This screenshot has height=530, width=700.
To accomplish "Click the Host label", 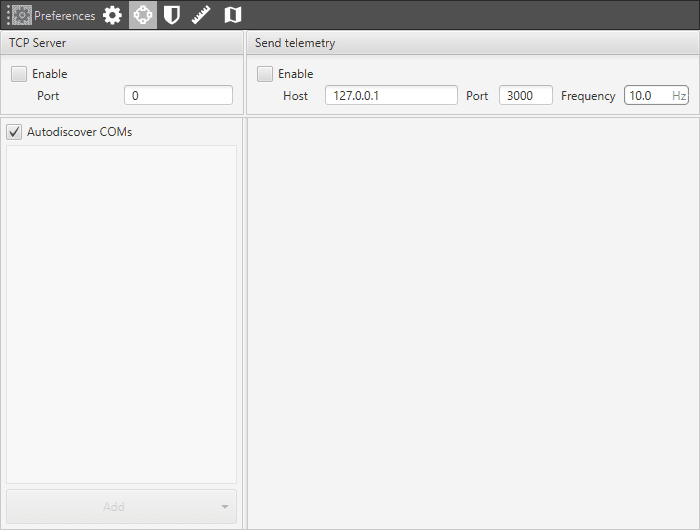I will tap(296, 96).
